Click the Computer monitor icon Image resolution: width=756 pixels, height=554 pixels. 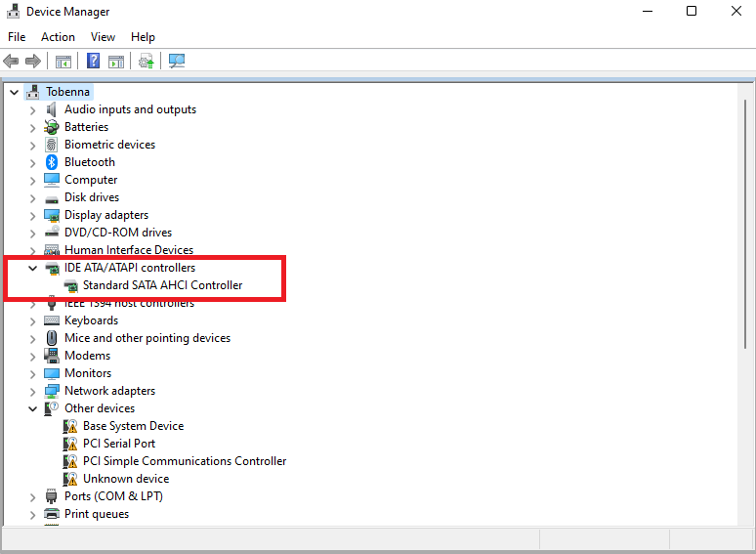click(x=52, y=180)
